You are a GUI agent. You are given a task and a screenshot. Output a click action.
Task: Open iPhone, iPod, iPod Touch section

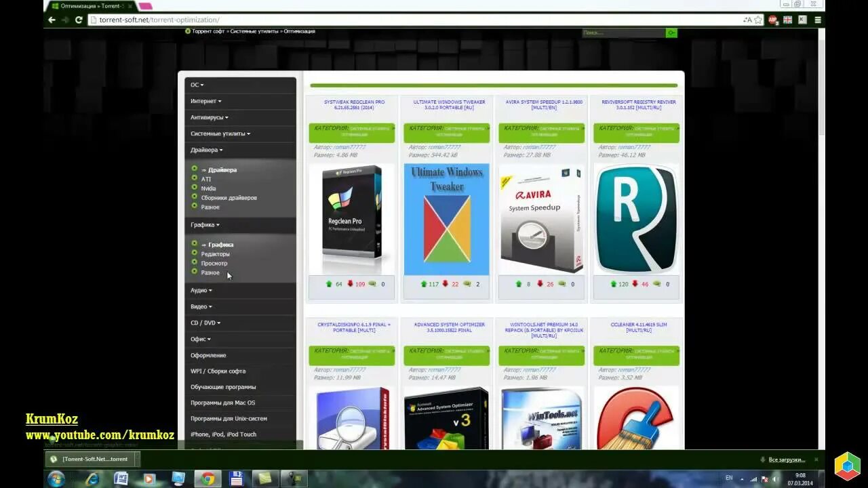[x=240, y=434]
